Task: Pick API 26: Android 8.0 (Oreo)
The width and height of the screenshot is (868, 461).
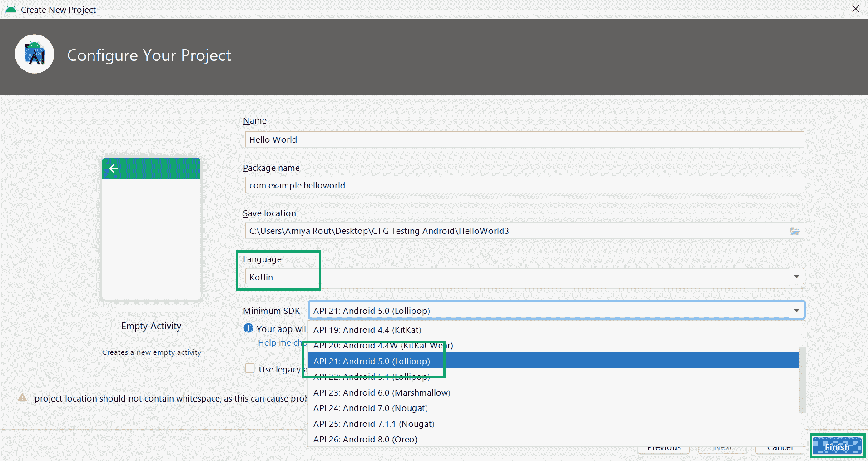Action: 365,440
